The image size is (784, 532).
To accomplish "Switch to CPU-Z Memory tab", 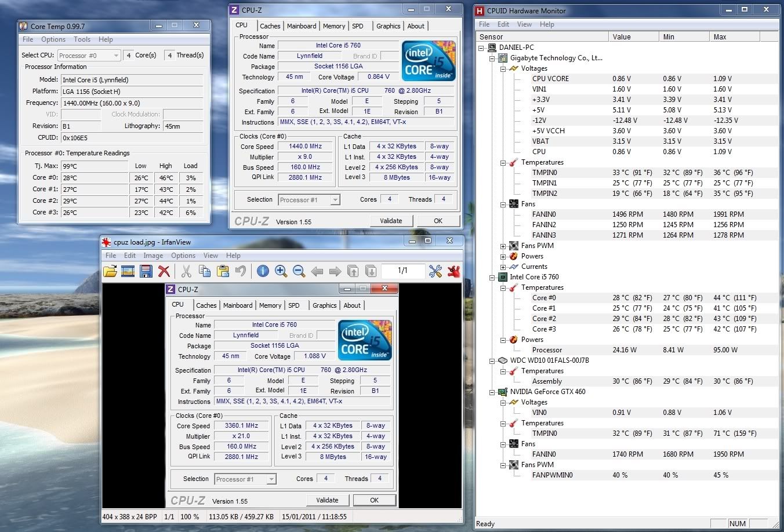I will (x=334, y=26).
